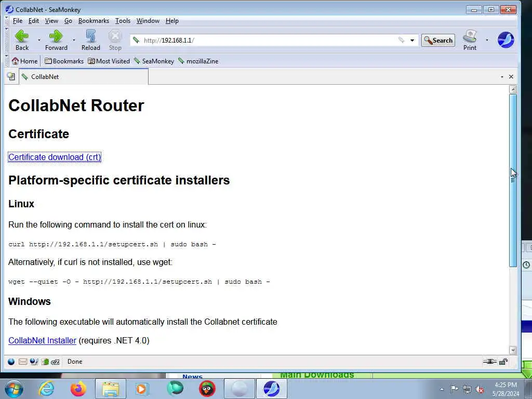
Task: Click the bookmark tag icon in URL bar
Action: (402, 40)
